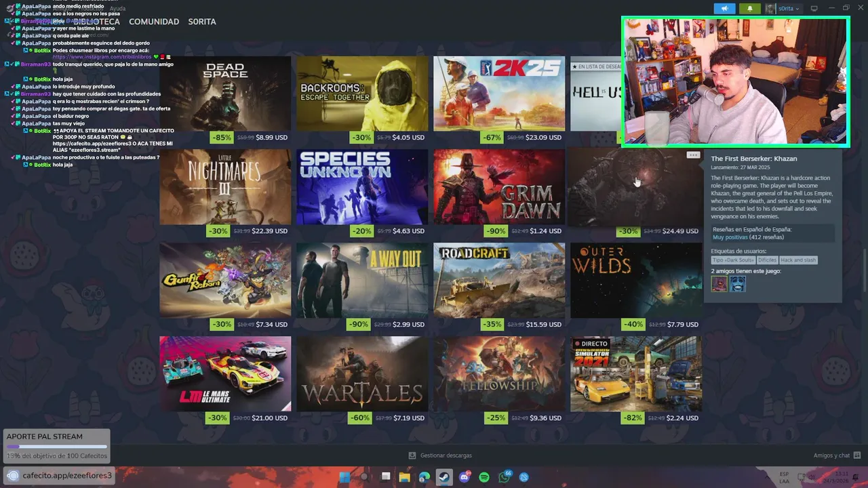Open Spotify from taskbar
868x488 pixels.
tap(484, 477)
